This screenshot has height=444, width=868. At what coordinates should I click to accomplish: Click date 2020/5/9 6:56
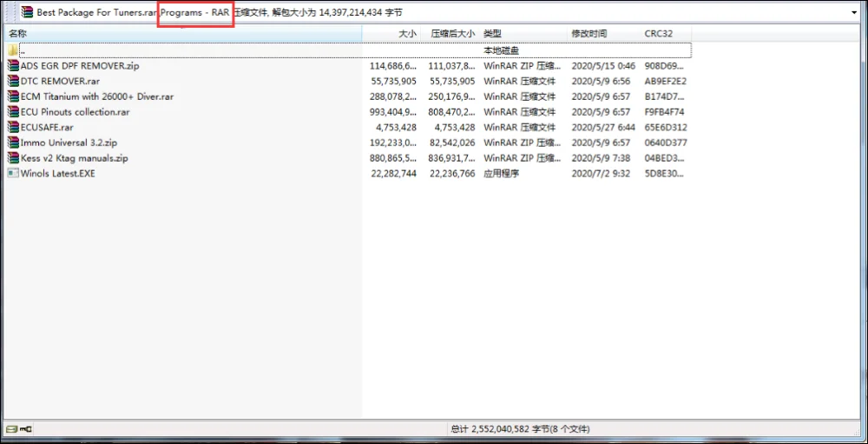click(x=601, y=81)
